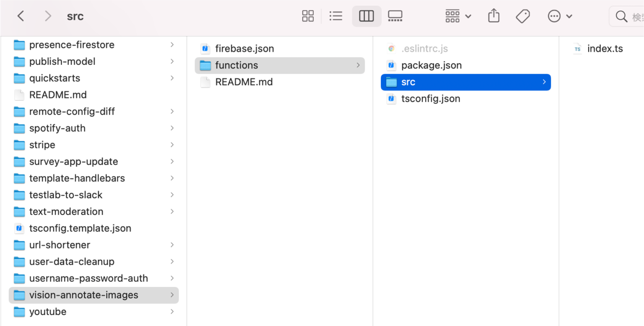Click the forward navigation arrow
Viewport: 644px width, 326px height.
pyautogui.click(x=47, y=16)
